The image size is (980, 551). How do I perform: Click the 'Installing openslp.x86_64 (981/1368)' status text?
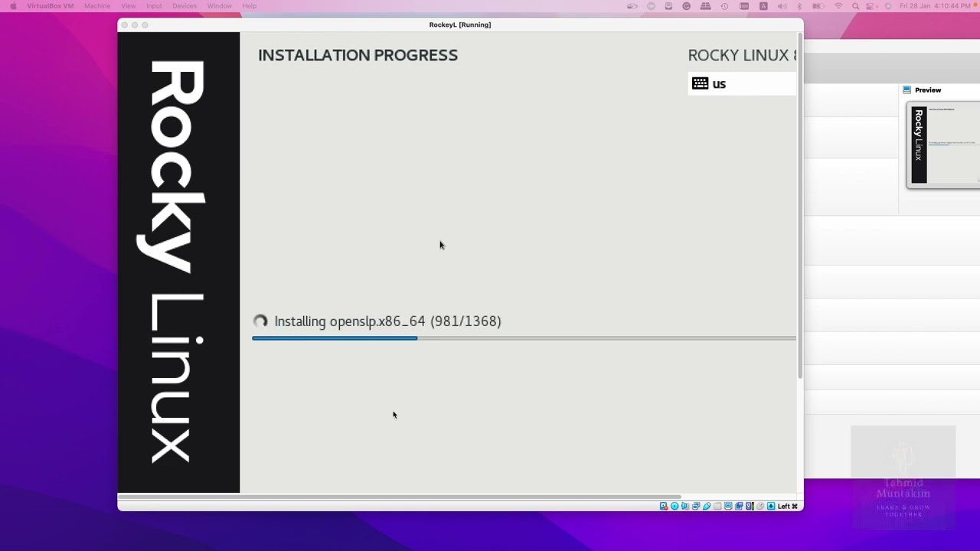[387, 321]
